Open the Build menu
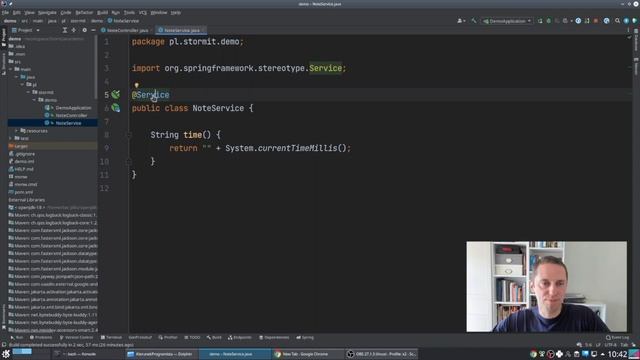640x360 pixels. (x=102, y=13)
